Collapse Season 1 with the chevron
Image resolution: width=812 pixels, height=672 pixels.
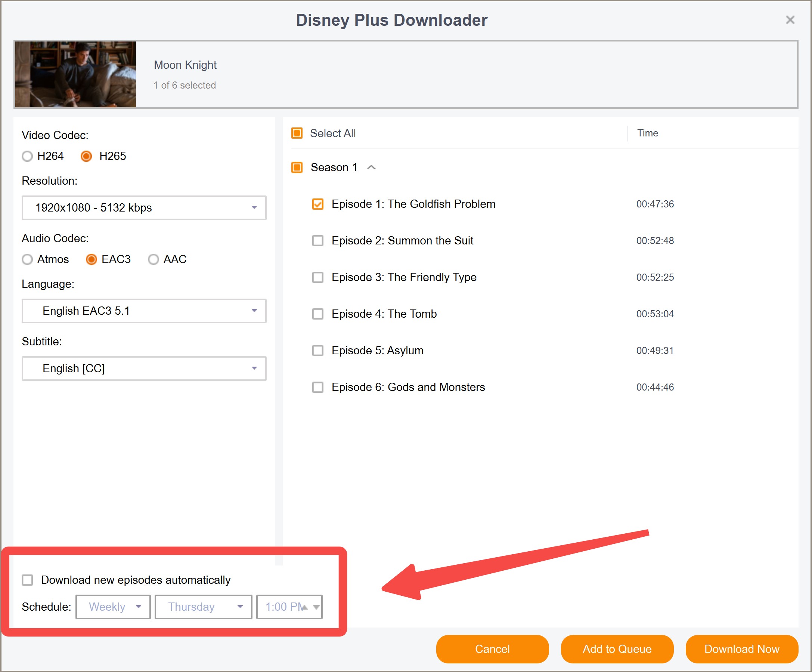(x=371, y=167)
